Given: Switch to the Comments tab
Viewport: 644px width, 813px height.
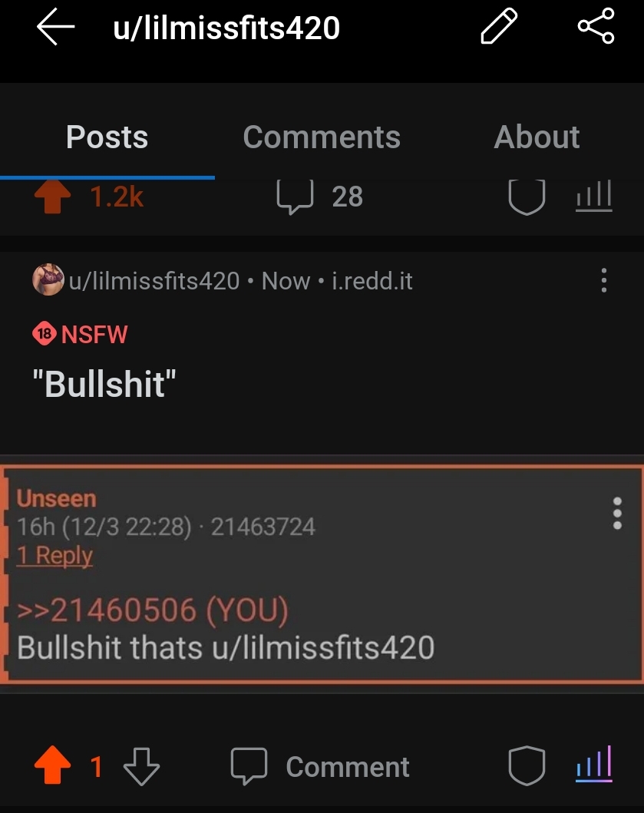Looking at the screenshot, I should pos(322,137).
